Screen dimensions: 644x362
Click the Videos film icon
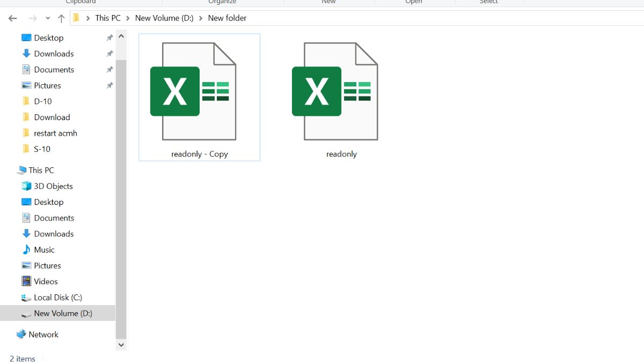26,281
